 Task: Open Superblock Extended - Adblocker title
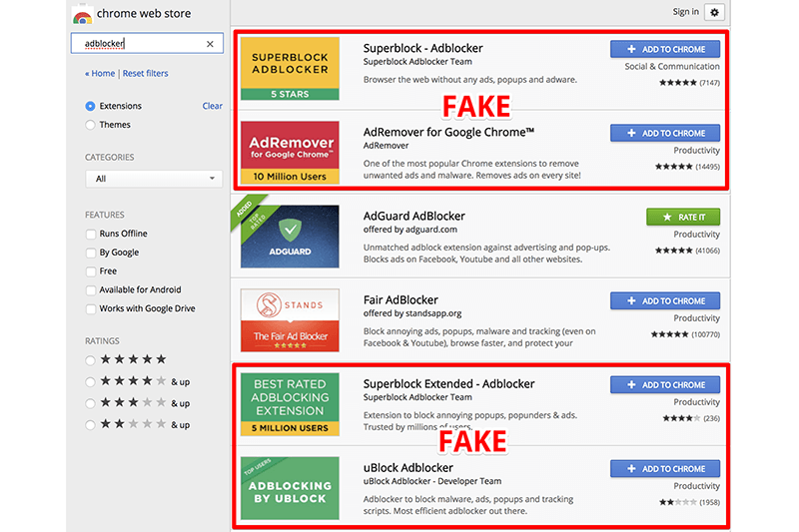(x=448, y=384)
